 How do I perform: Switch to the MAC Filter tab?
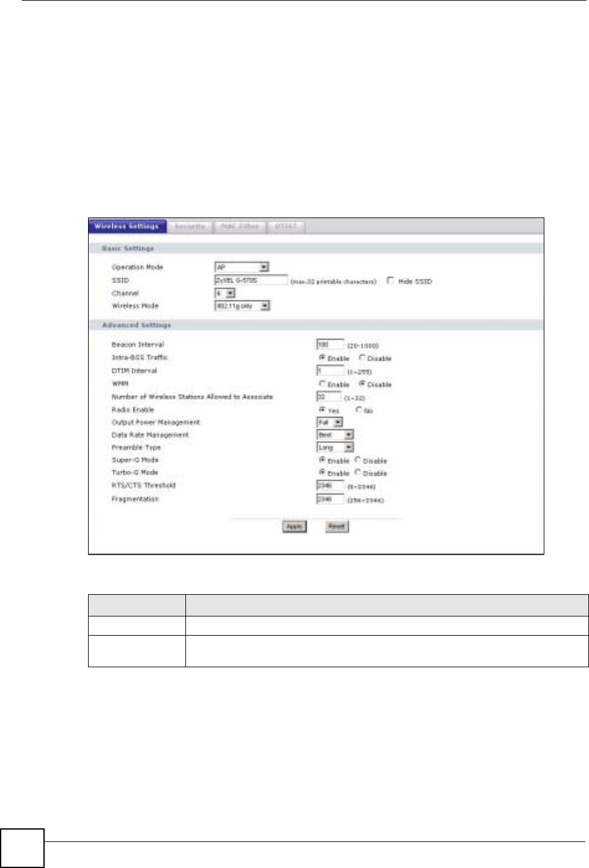coord(240,227)
